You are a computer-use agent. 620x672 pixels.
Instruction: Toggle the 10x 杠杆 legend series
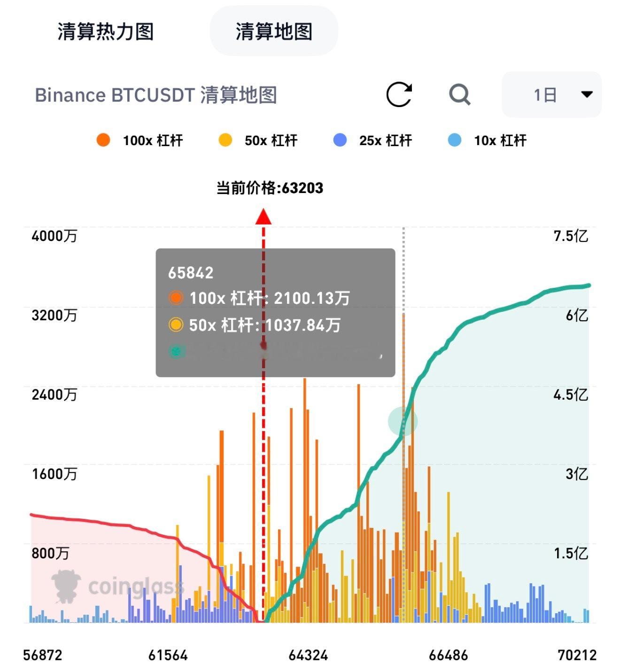[x=487, y=140]
